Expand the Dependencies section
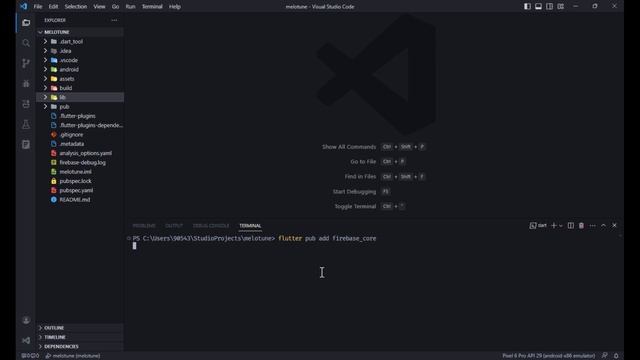 click(x=80, y=347)
